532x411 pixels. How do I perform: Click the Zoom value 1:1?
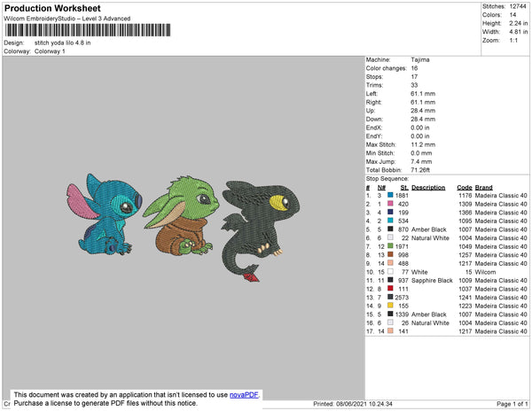513,41
